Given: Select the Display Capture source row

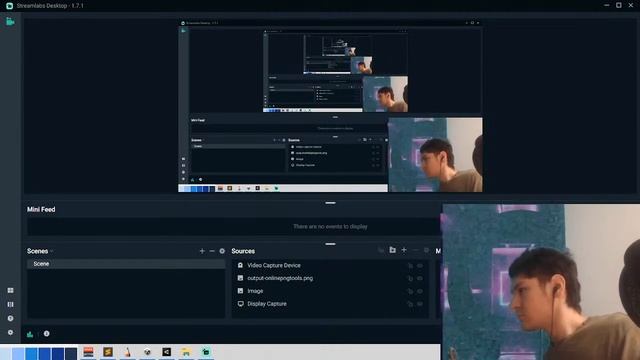Looking at the screenshot, I should click(330, 304).
